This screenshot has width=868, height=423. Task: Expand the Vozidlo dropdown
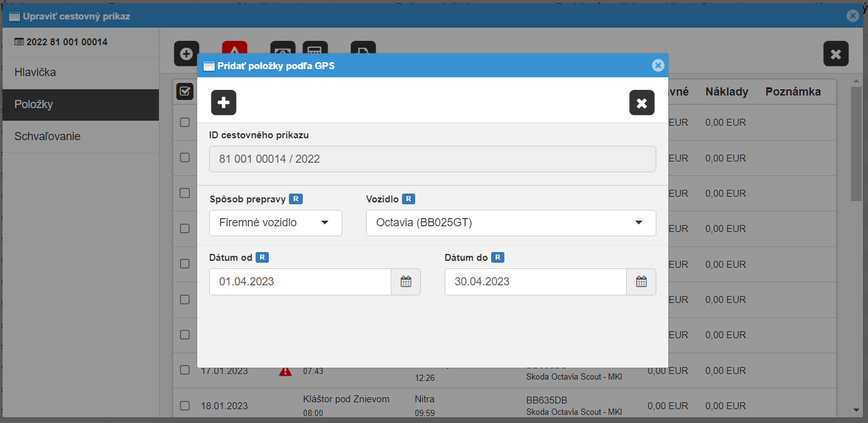[x=511, y=222]
